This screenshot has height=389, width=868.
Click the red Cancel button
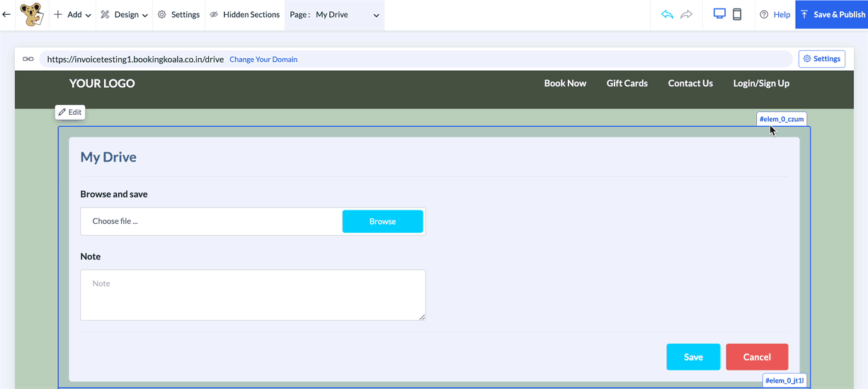(757, 357)
